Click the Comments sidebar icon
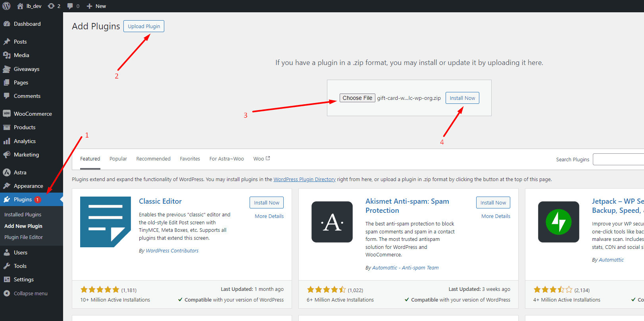The image size is (644, 321). coord(7,96)
